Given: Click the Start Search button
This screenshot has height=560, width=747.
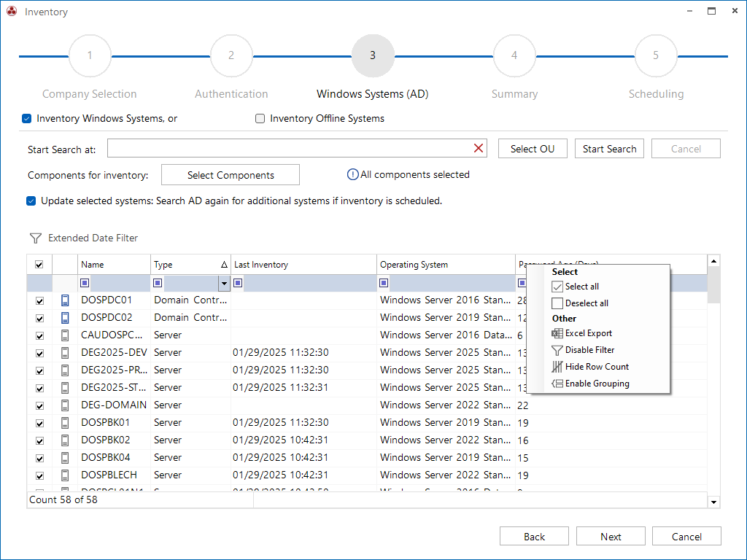Looking at the screenshot, I should coord(609,149).
